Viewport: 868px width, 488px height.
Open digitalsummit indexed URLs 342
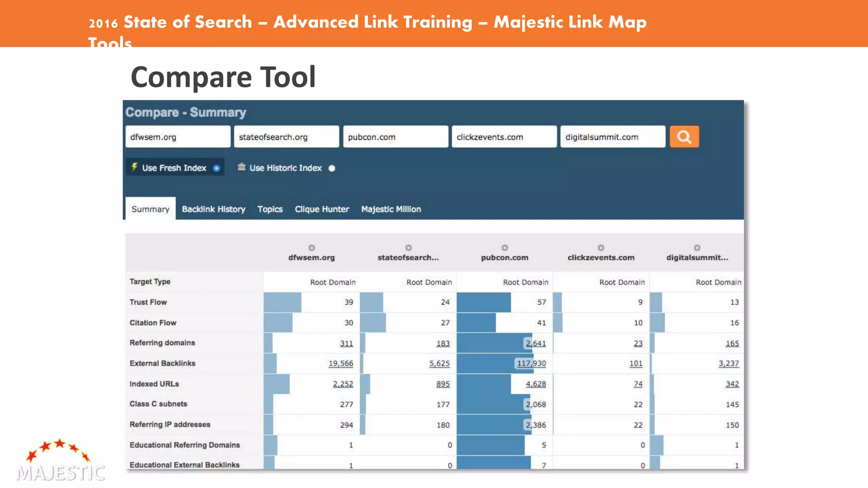click(x=732, y=384)
